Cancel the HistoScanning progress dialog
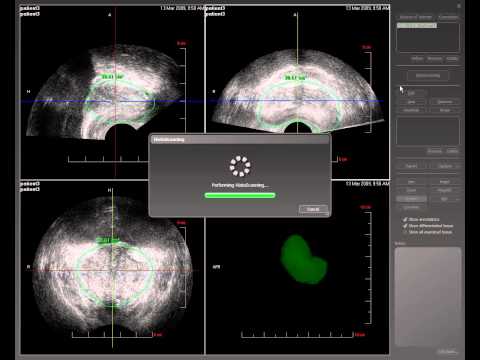The height and width of the screenshot is (360, 480). (313, 209)
